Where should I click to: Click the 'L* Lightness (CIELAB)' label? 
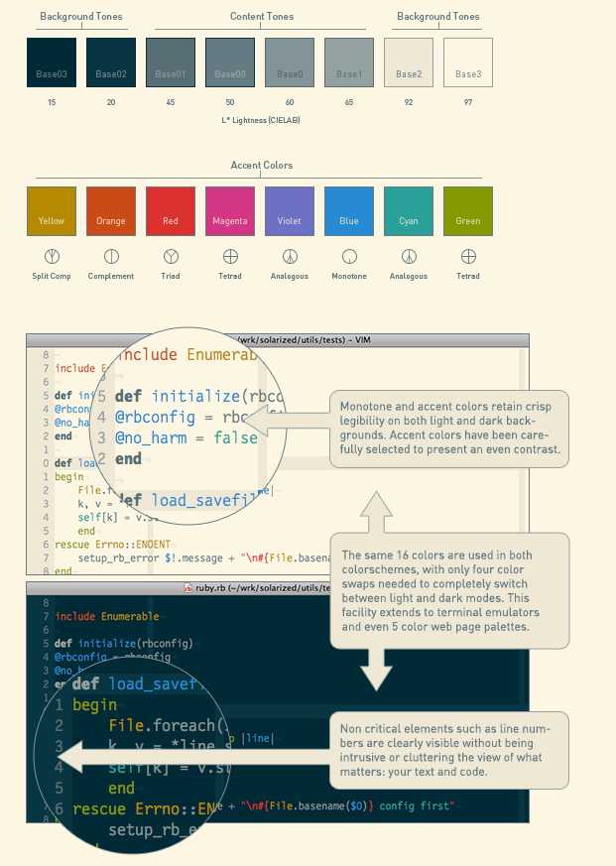[261, 120]
